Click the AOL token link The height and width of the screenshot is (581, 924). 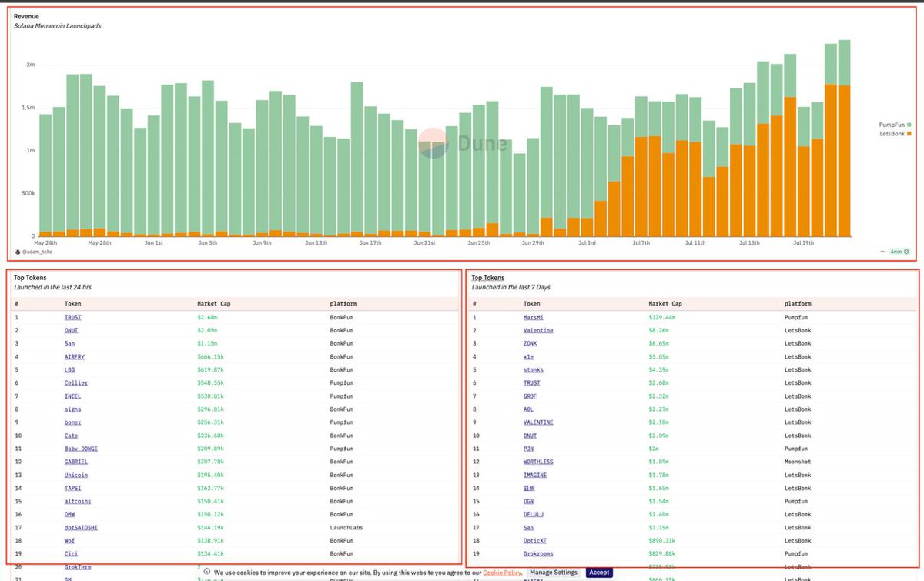tap(529, 409)
